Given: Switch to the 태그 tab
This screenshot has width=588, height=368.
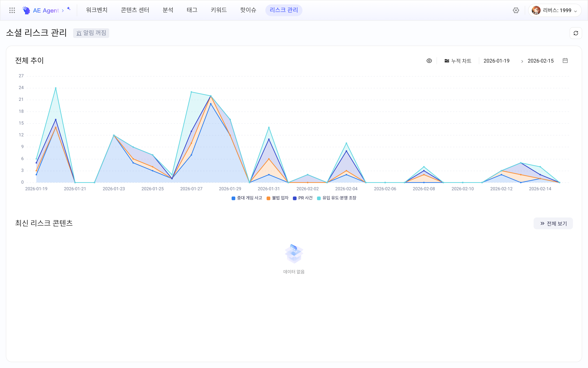Looking at the screenshot, I should pos(192,10).
